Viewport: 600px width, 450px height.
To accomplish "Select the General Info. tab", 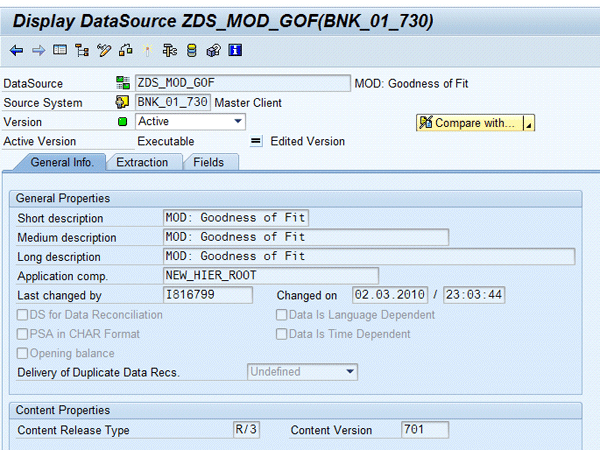I will 62,162.
